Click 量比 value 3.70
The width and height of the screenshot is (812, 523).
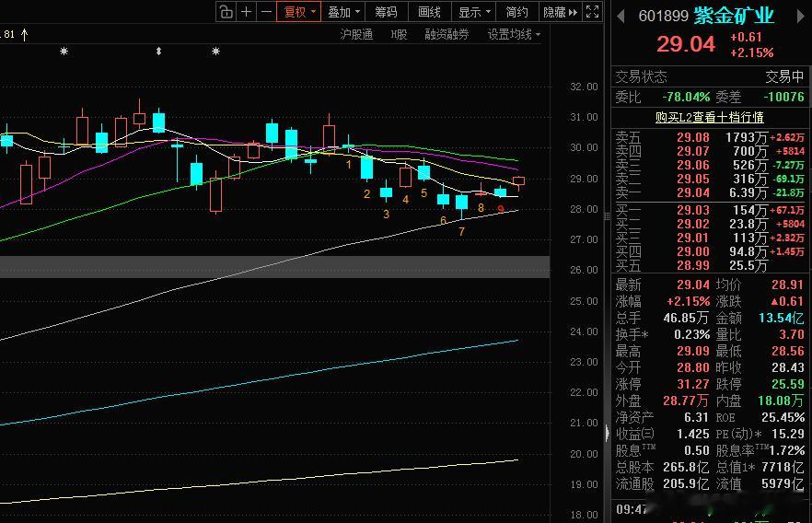[x=792, y=334]
